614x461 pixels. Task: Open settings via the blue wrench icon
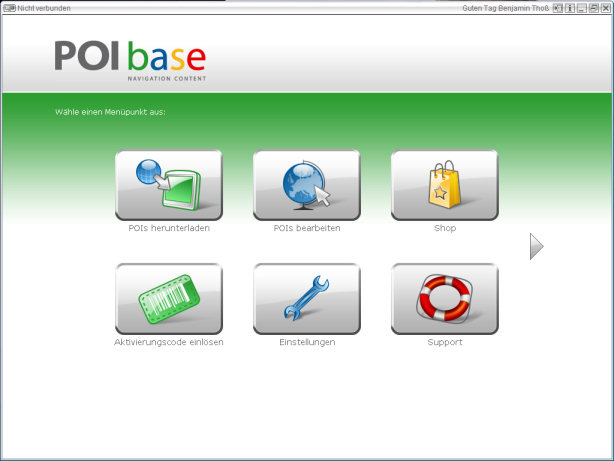tap(306, 299)
